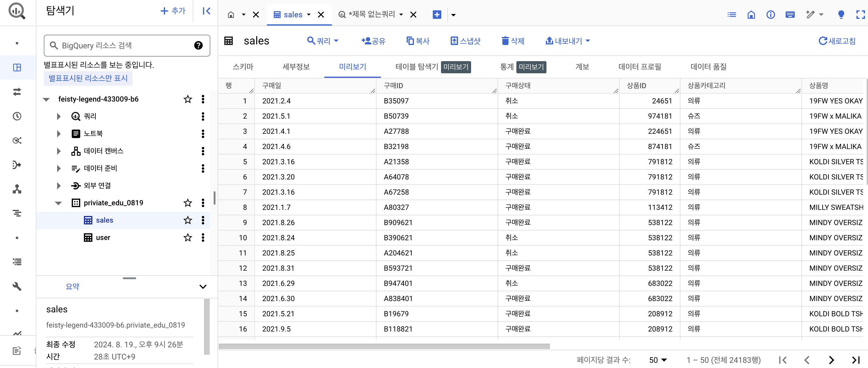
Task: Click the lightbulb tips icon
Action: tap(841, 15)
